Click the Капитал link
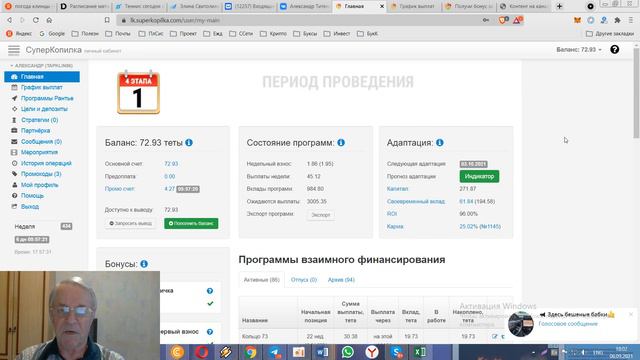 398,189
